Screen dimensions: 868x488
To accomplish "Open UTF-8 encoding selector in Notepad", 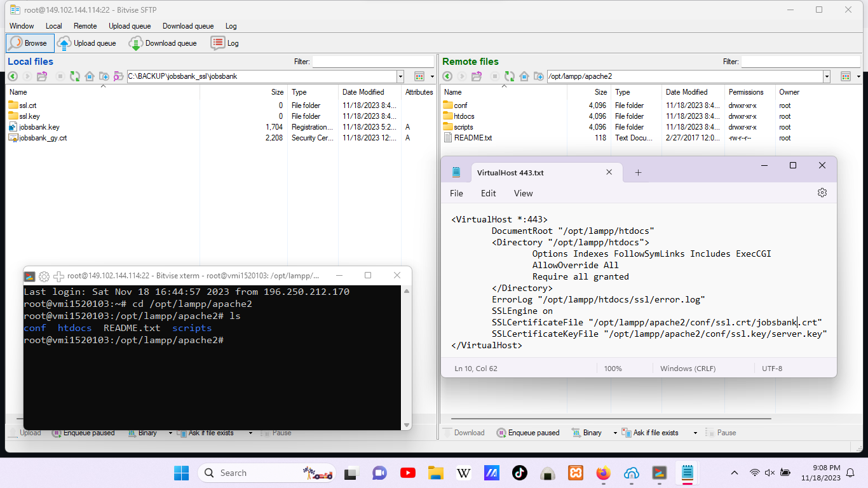I will (772, 369).
